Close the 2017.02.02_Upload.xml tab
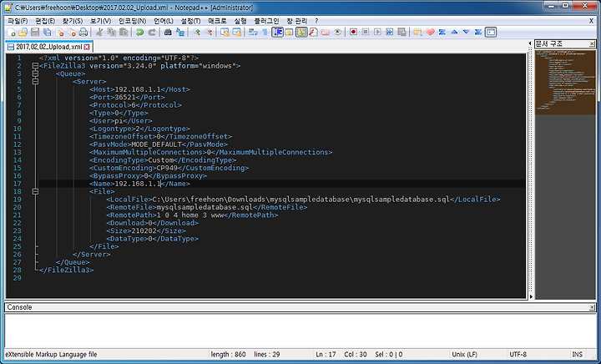 [x=87, y=47]
